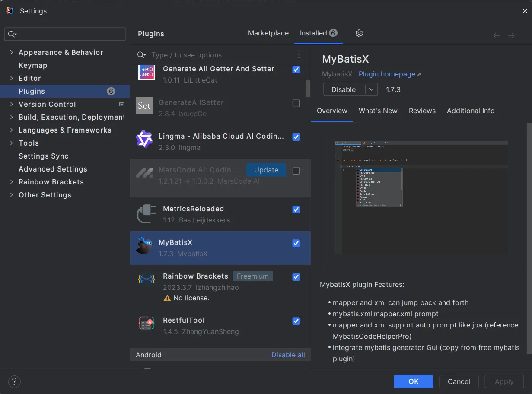Viewport: 532px width, 394px height.
Task: Expand Appearance & Behavior settings node
Action: [x=11, y=52]
